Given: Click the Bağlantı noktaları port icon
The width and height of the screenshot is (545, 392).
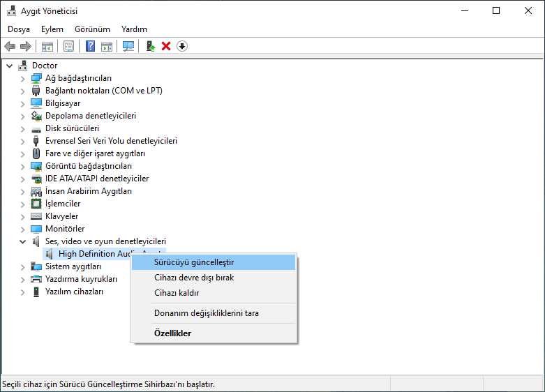Looking at the screenshot, I should 36,91.
